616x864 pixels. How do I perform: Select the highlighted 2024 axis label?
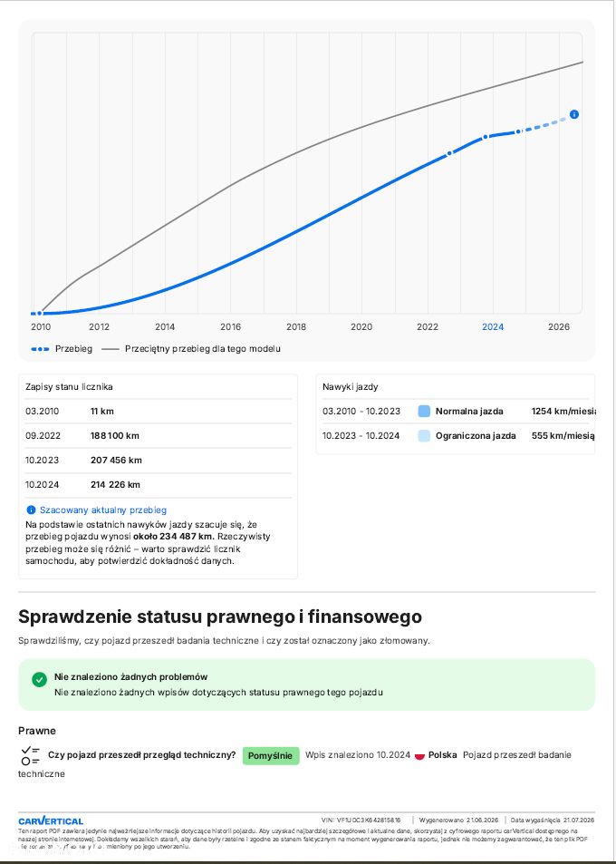click(x=493, y=326)
